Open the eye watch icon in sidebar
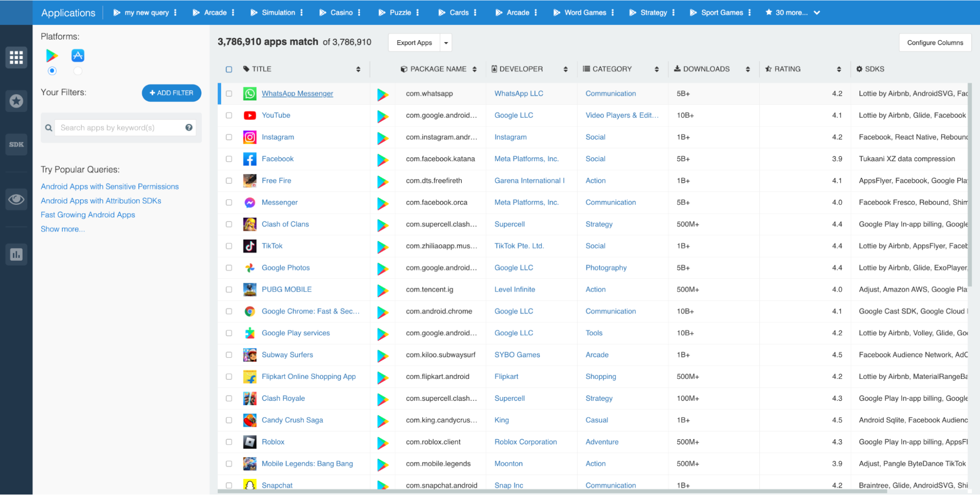The image size is (980, 495). coord(16,199)
